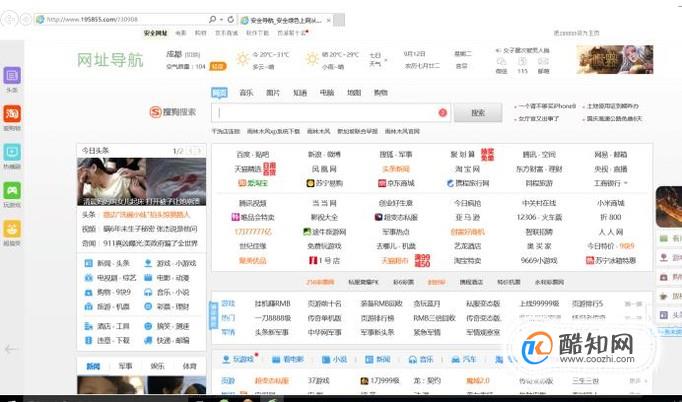Open the 亚马逊 link
This screenshot has width=682, height=402.
coord(468,217)
